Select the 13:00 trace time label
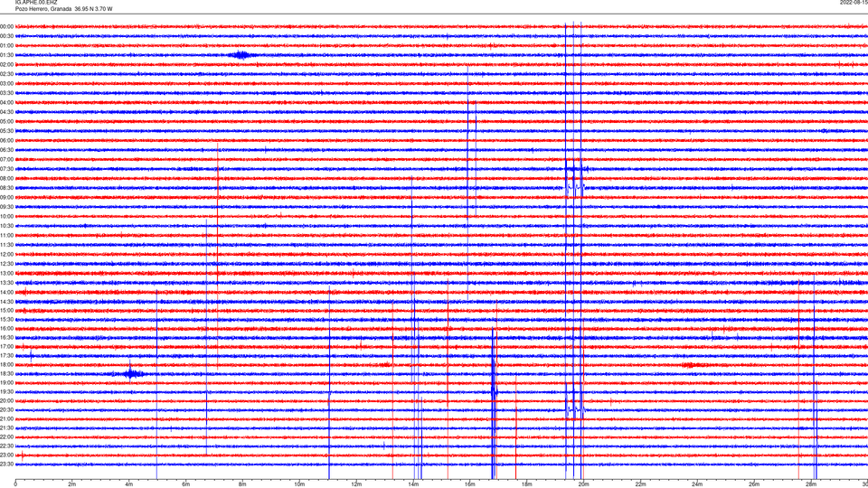868x488 pixels. tap(7, 273)
